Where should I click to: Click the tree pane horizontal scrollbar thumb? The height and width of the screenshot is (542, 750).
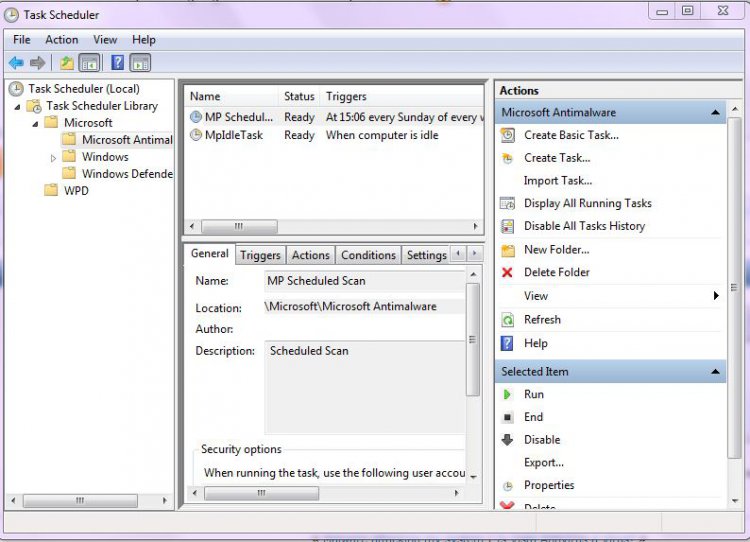coord(80,500)
